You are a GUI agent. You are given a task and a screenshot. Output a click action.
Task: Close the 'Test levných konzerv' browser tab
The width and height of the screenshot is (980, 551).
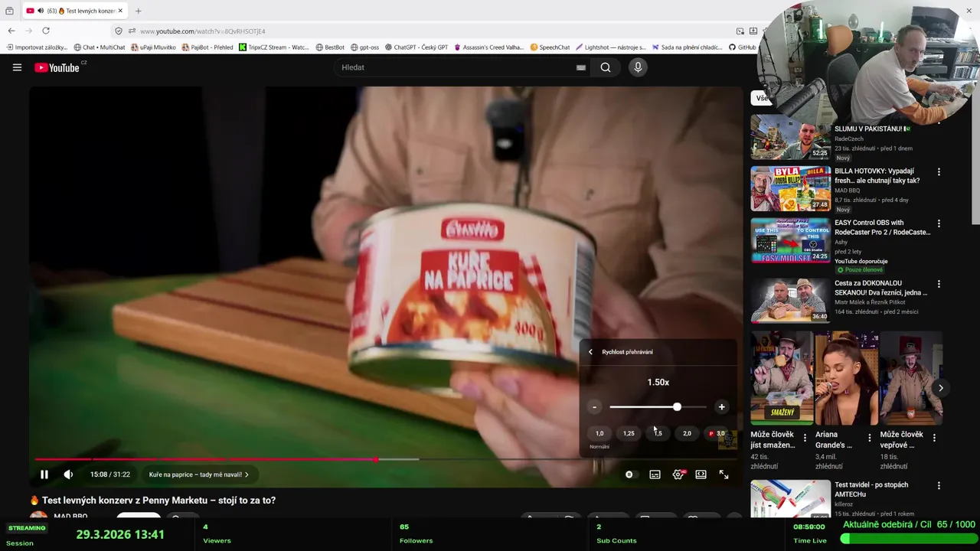click(x=120, y=11)
